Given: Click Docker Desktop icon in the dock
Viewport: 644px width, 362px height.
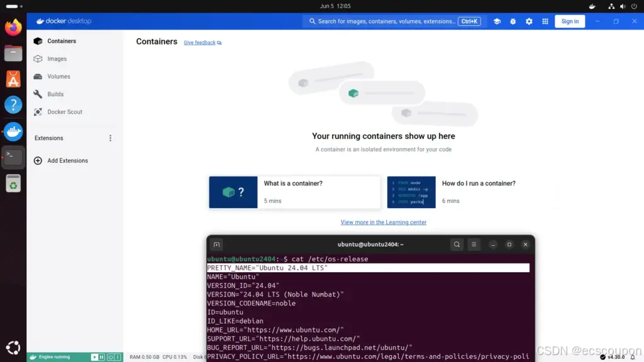Looking at the screenshot, I should click(x=13, y=131).
